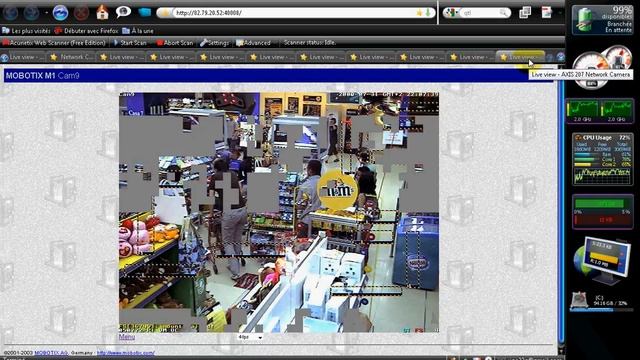Click the globe icon right of the tab strip

(561, 57)
